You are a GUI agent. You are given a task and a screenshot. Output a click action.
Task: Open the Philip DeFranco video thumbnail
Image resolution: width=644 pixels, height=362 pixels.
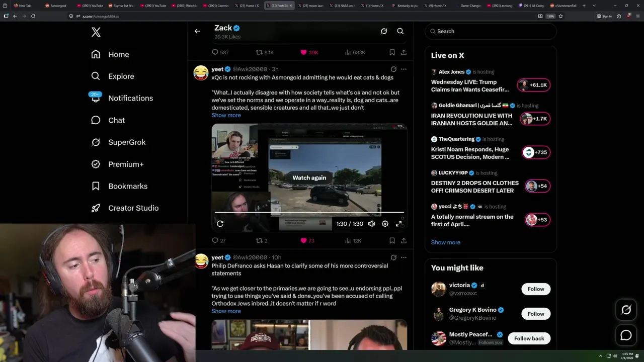pos(309,334)
